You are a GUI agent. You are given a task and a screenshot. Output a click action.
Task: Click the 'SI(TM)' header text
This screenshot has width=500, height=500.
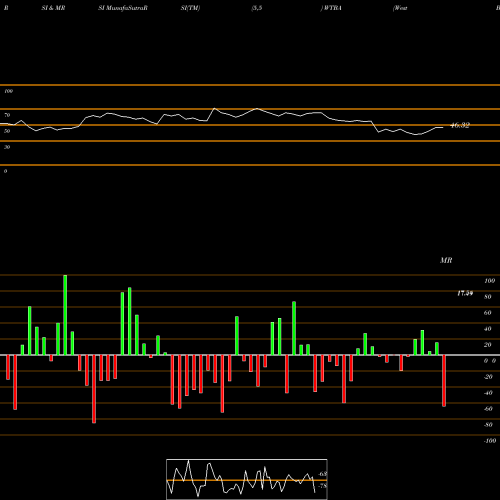[x=190, y=8]
